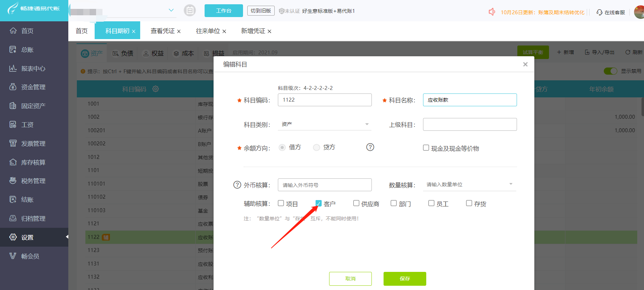Click the balance direction help question icon
The image size is (644, 290).
point(370,147)
